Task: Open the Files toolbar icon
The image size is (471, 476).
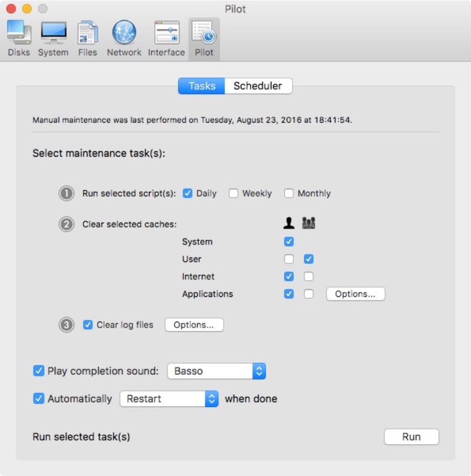Action: click(88, 38)
